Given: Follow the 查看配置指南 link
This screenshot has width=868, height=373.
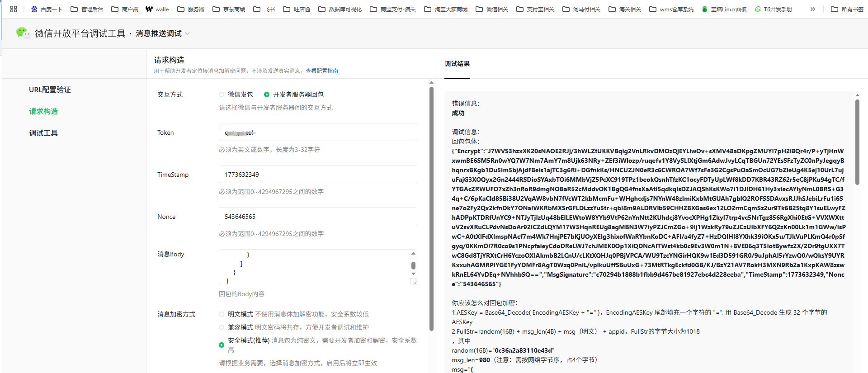Looking at the screenshot, I should pyautogui.click(x=322, y=71).
